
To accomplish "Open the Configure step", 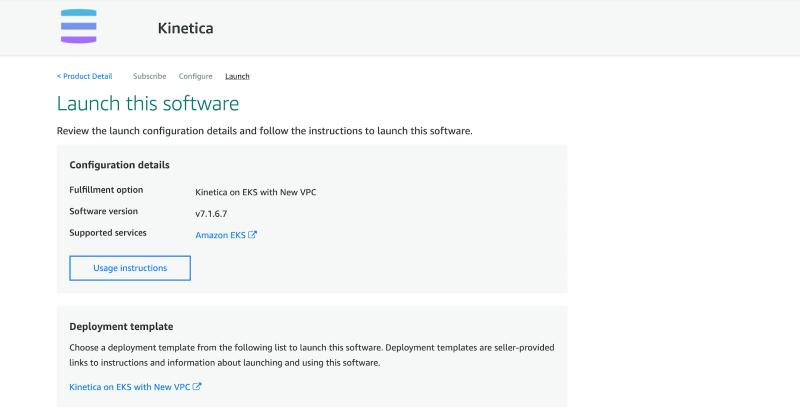I will point(195,76).
